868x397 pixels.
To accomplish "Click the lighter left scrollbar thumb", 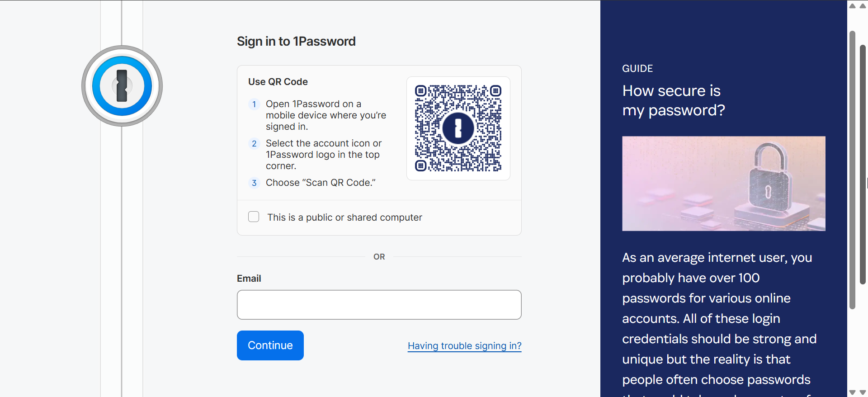I will (x=852, y=170).
